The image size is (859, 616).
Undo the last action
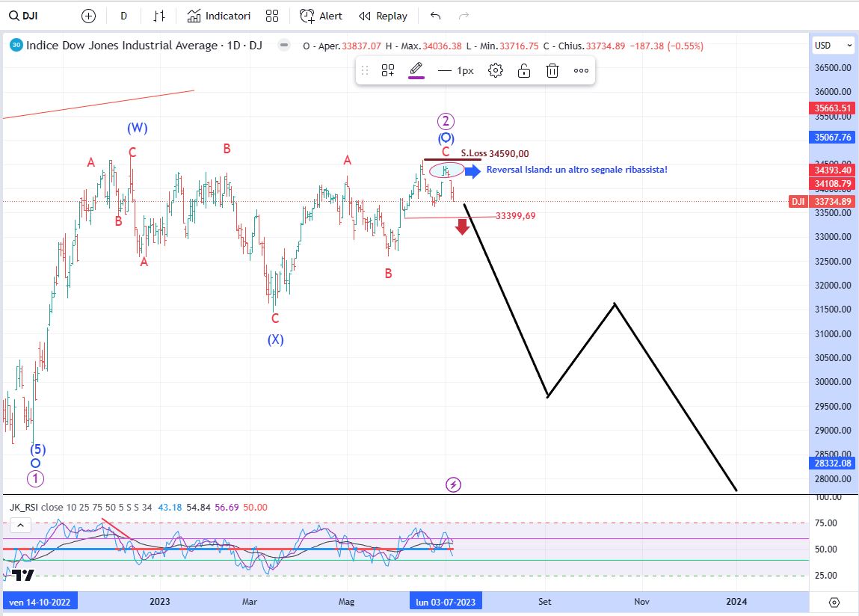click(x=436, y=16)
